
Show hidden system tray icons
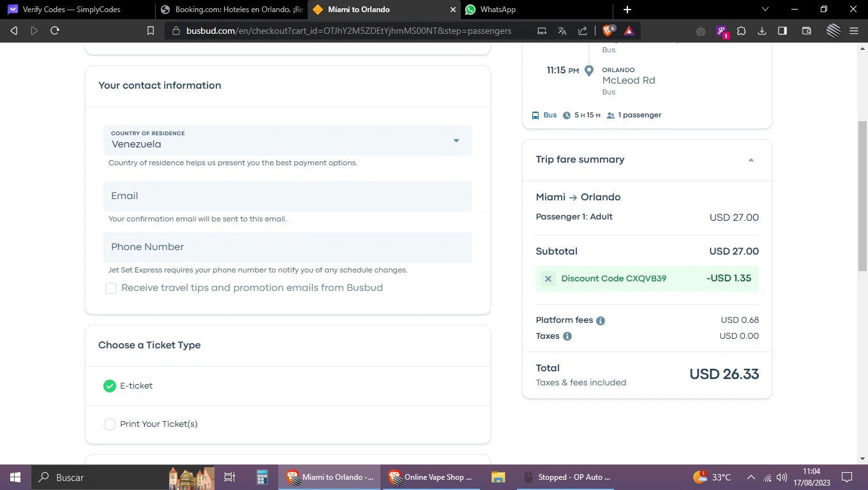751,477
